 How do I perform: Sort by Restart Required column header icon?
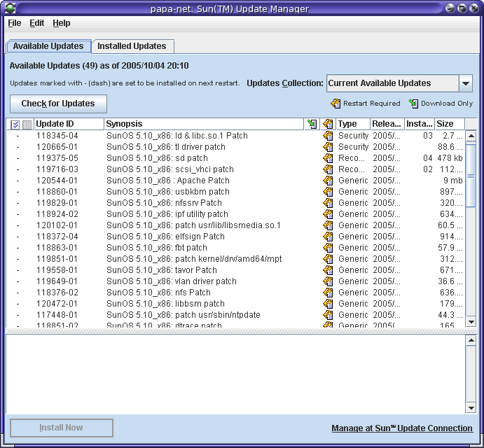328,124
